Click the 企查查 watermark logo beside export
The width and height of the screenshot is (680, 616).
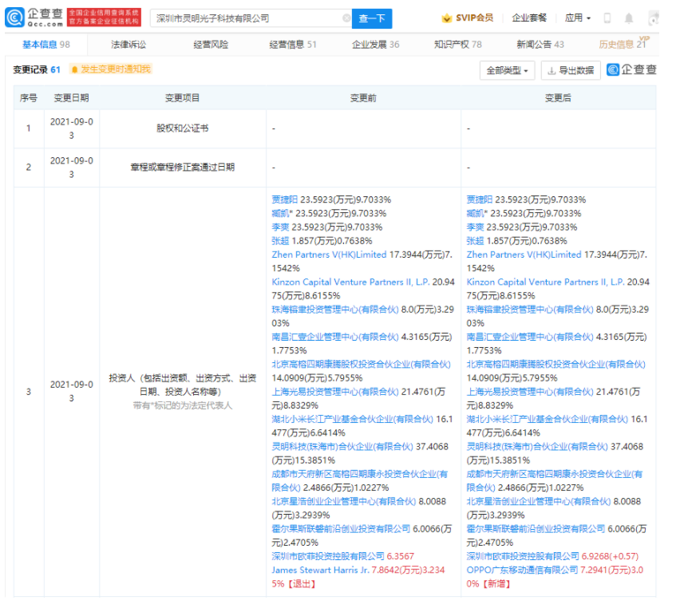[631, 70]
